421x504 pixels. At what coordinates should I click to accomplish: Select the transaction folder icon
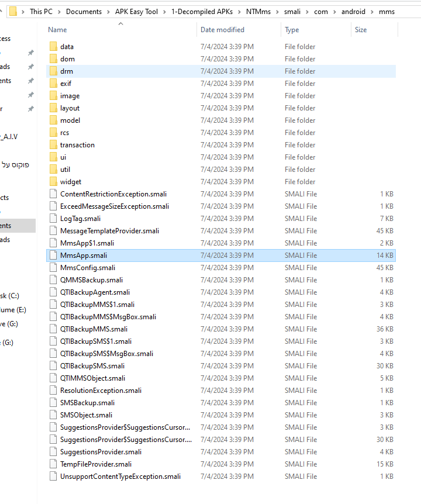click(53, 145)
